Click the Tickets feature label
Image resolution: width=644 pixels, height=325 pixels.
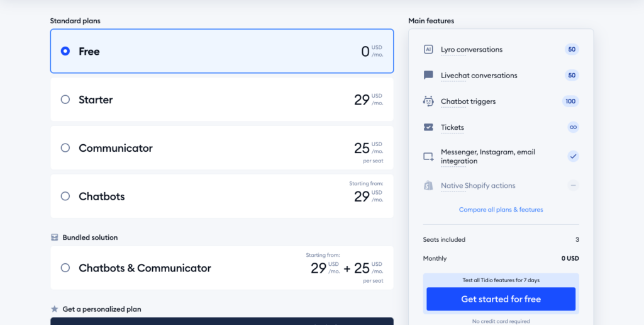click(x=452, y=127)
